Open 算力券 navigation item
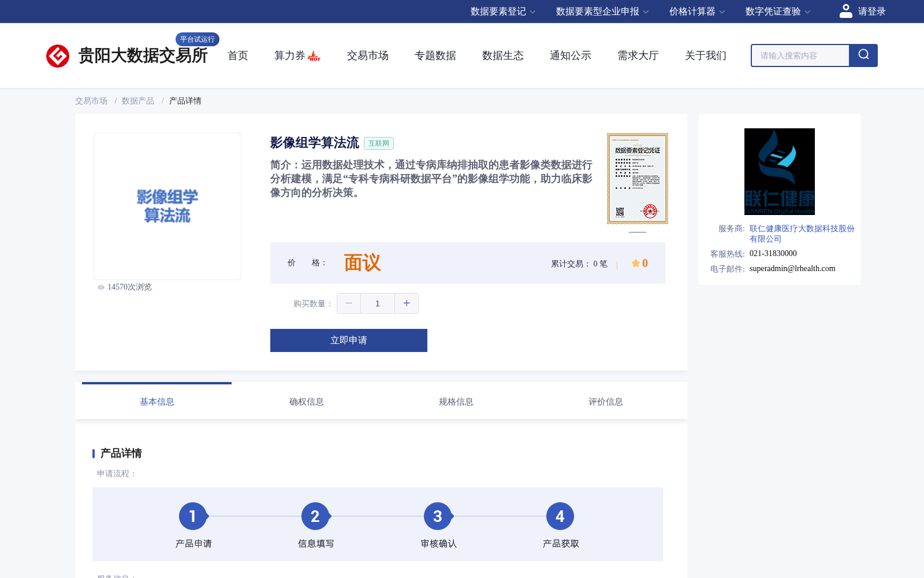924x578 pixels. pyautogui.click(x=290, y=55)
